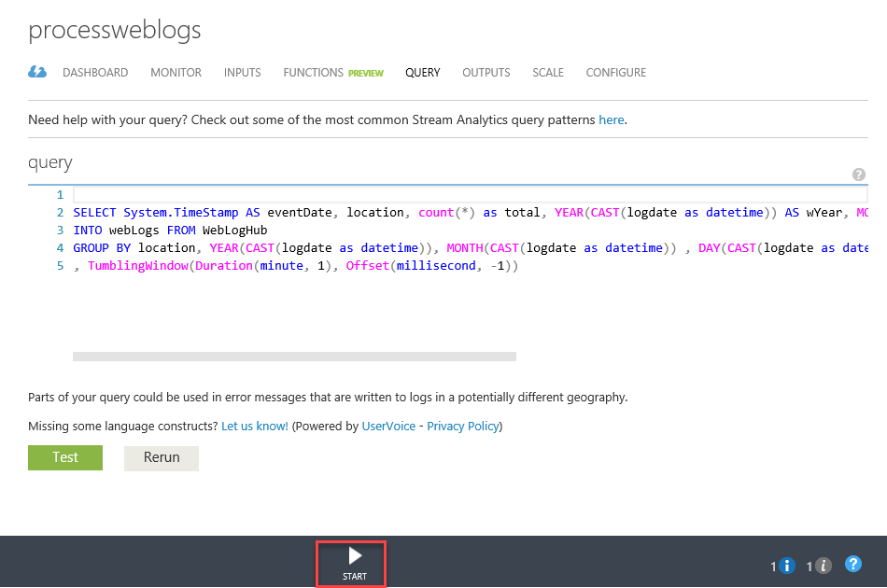This screenshot has width=887, height=588.
Task: Open the blue help question mark icon
Action: click(x=852, y=564)
